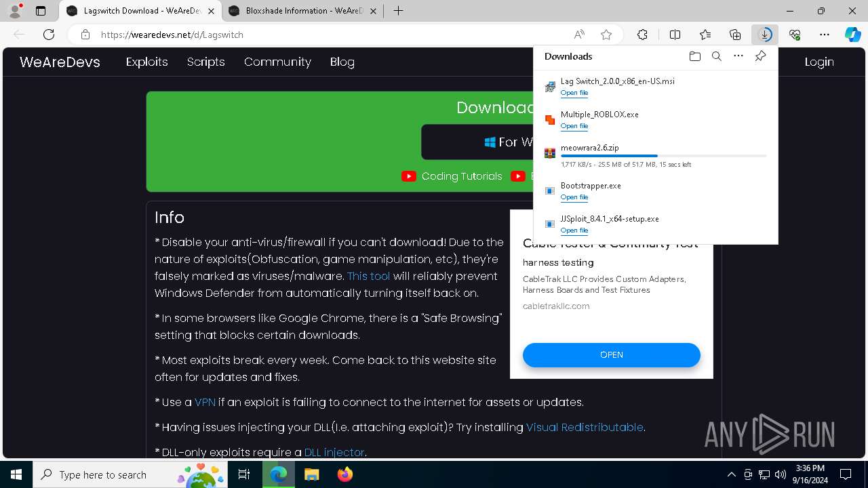Open Task View on taskbar

click(245, 474)
